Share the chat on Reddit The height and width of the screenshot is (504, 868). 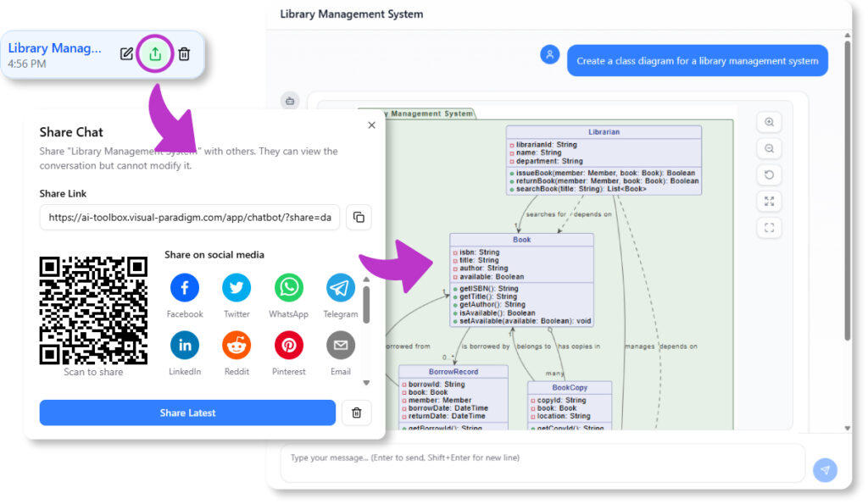pyautogui.click(x=236, y=346)
